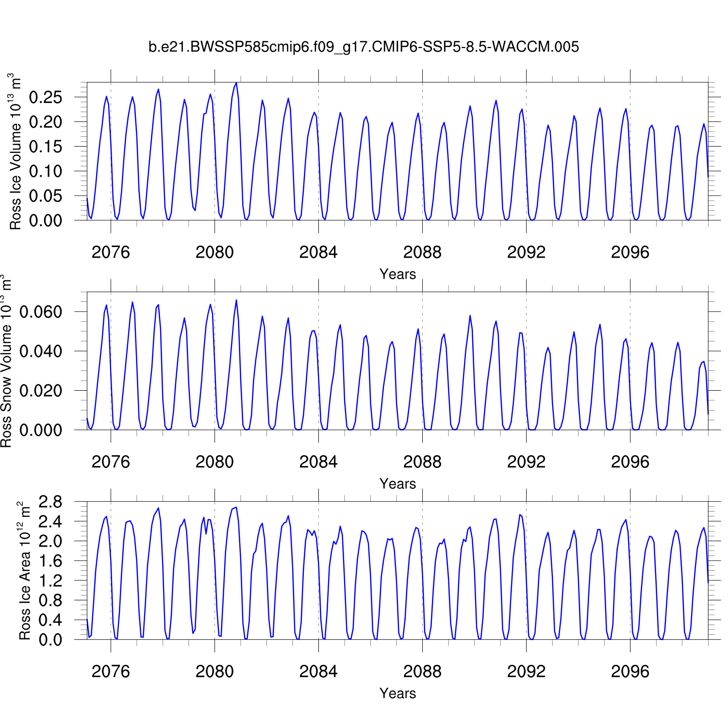Screen dimensions: 728x728
Task: Click the 0.060 y-axis value in the snow volume panel
Action: [41, 312]
